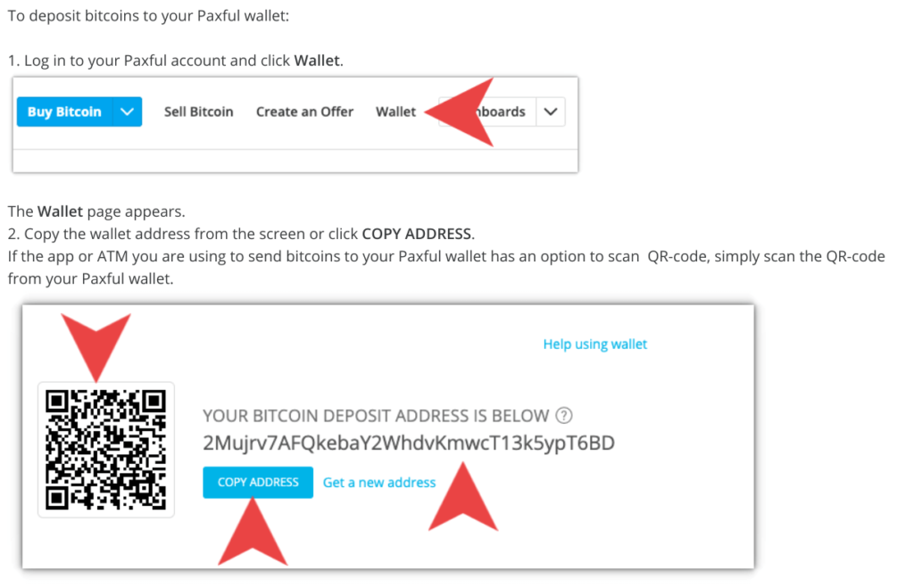Click the bold COPY ADDRESS instruction text
The height and width of the screenshot is (588, 914).
coord(416,234)
